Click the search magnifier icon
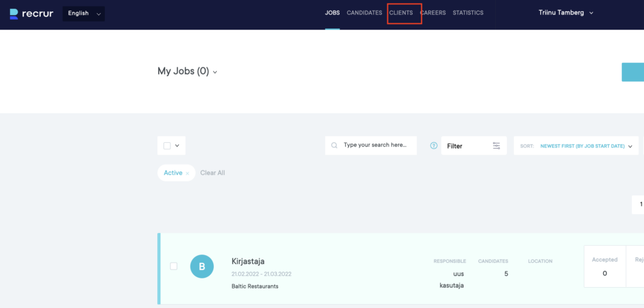Viewport: 644px width, 308px height. click(335, 145)
